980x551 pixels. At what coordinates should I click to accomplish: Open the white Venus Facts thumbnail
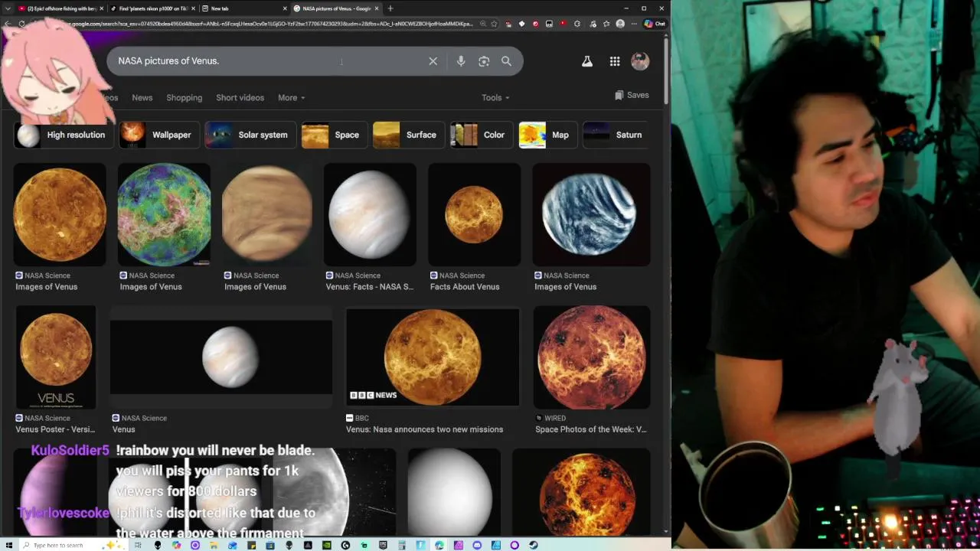click(x=370, y=215)
